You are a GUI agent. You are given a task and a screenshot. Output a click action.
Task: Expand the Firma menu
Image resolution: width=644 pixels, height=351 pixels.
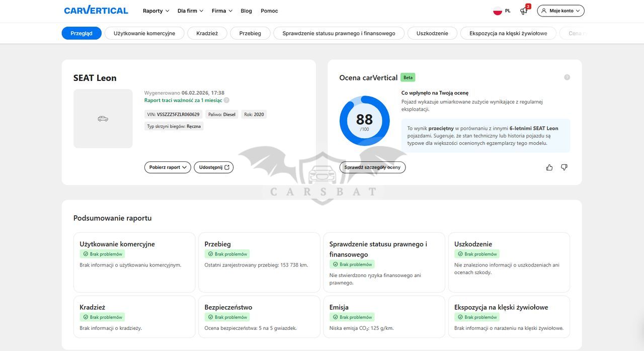(222, 11)
